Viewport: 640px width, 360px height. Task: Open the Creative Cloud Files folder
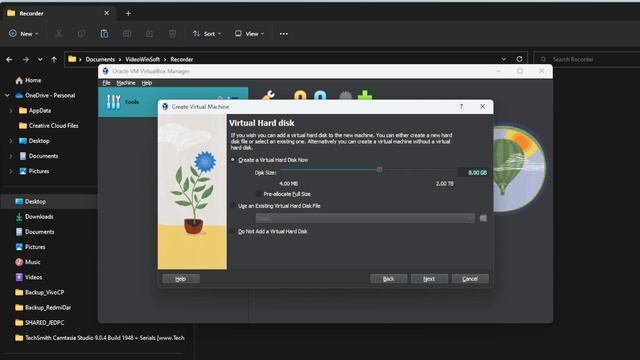(49, 126)
